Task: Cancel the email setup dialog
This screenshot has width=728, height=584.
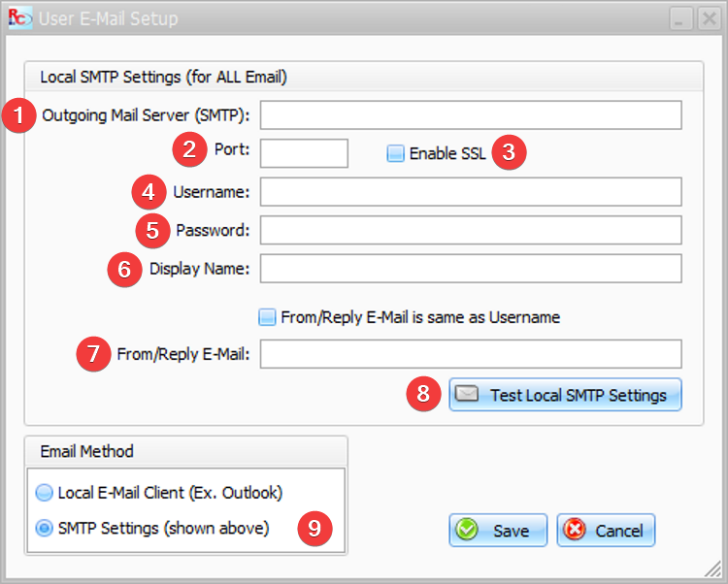Action: pyautogui.click(x=606, y=531)
